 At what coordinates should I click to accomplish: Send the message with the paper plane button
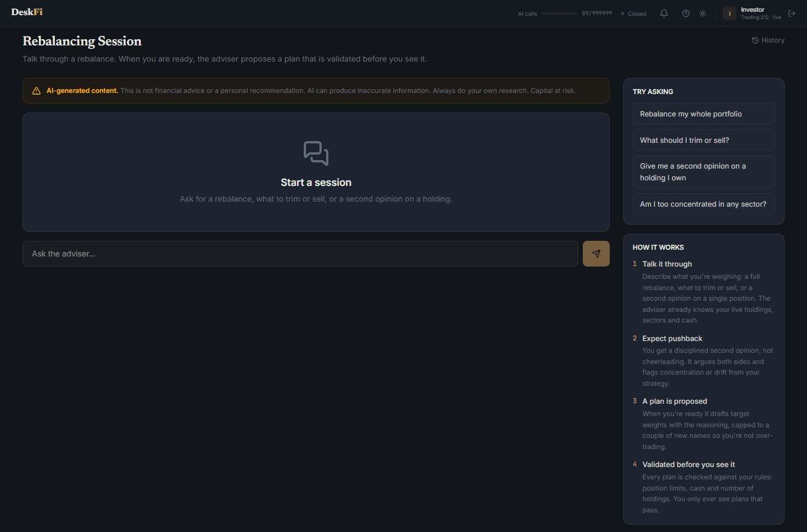[596, 254]
